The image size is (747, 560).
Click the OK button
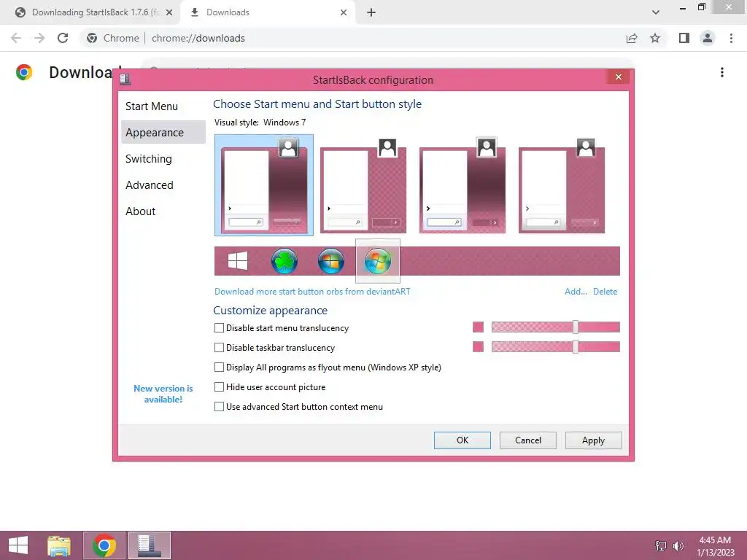[462, 440]
